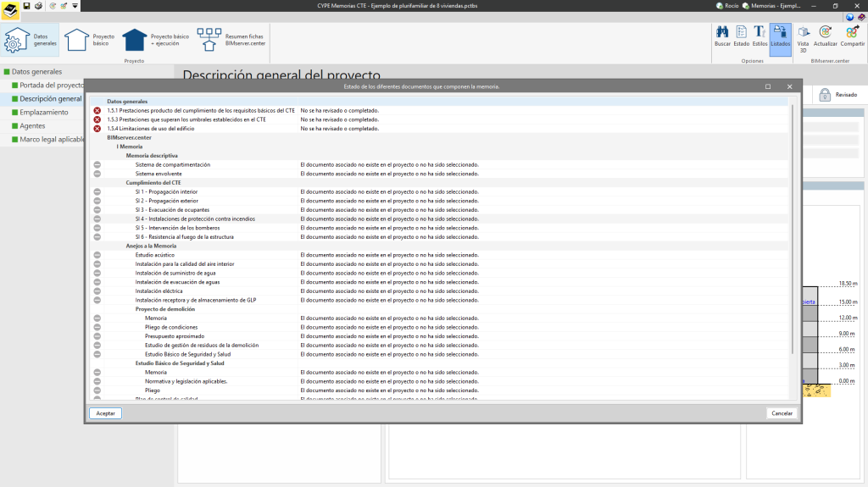This screenshot has height=487, width=868.
Task: Select SI 3 - Evacuación de ocupantes row
Action: pyautogui.click(x=440, y=210)
